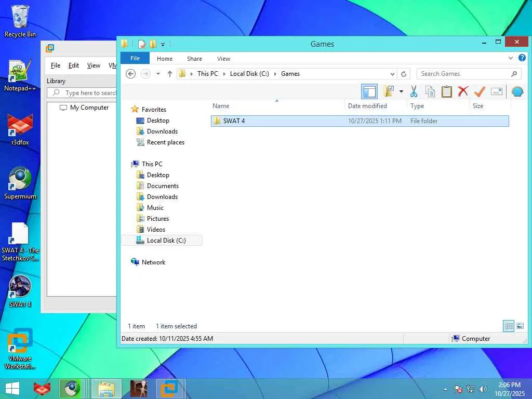Image resolution: width=532 pixels, height=399 pixels.
Task: Click the volume speaker tray icon
Action: pos(483,389)
